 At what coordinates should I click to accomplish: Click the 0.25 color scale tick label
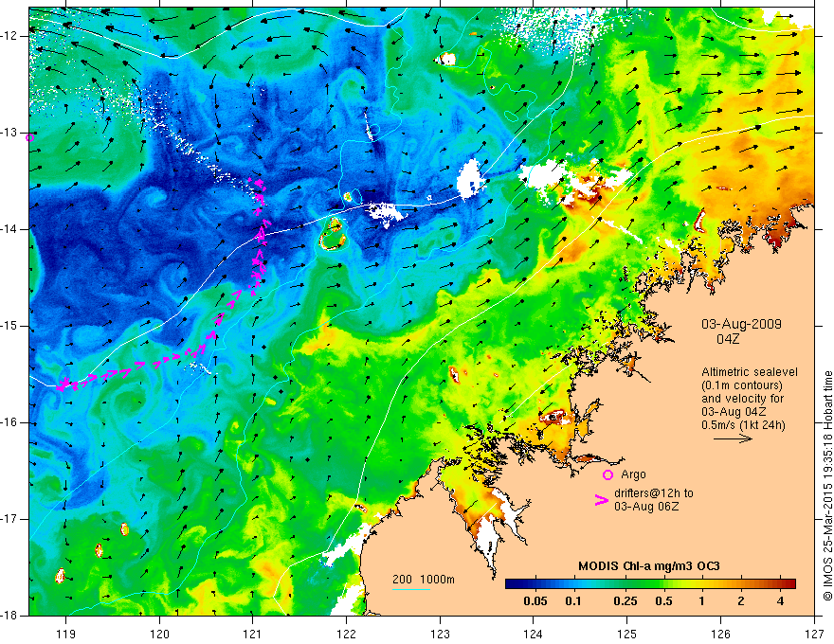coord(625,601)
